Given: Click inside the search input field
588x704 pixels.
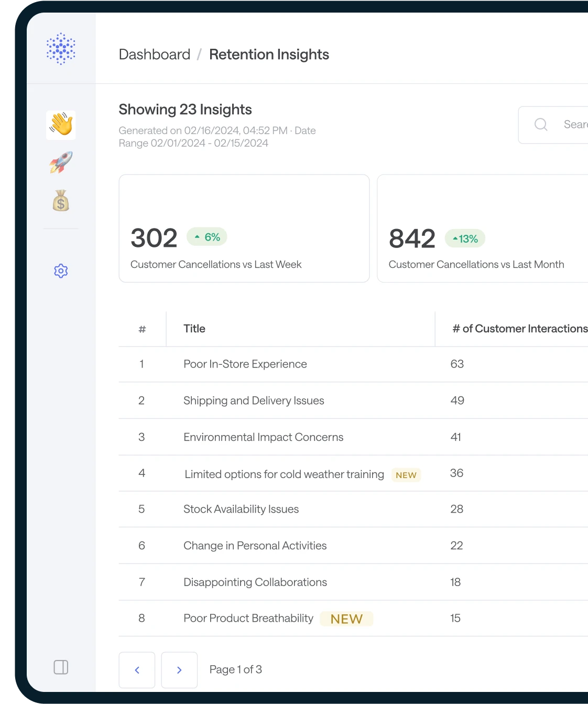Looking at the screenshot, I should [x=574, y=125].
